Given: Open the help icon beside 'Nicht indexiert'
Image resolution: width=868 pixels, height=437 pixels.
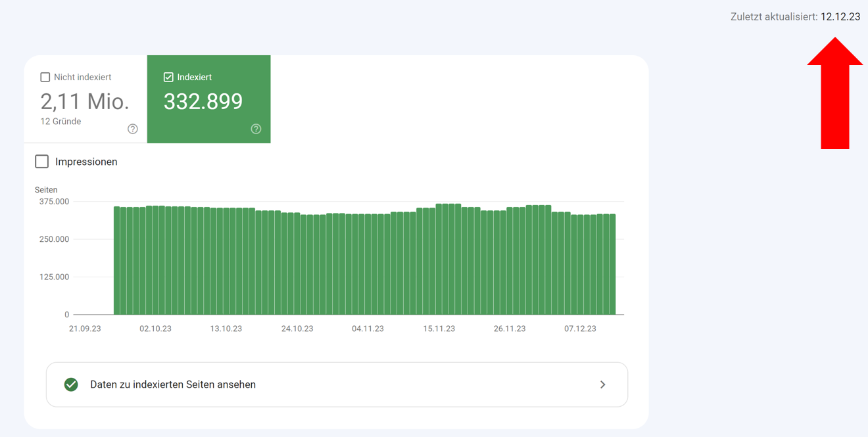Looking at the screenshot, I should click(x=132, y=129).
